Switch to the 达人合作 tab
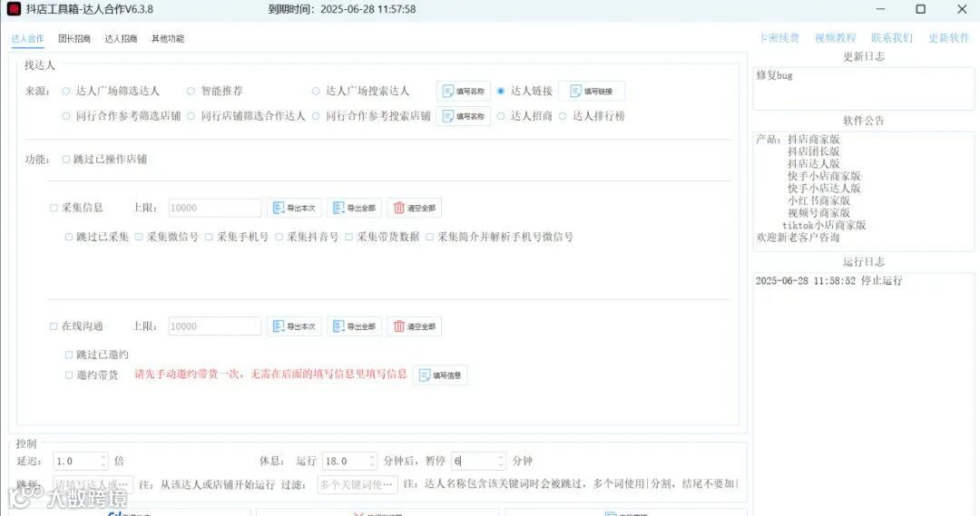The width and height of the screenshot is (980, 516). [x=27, y=39]
